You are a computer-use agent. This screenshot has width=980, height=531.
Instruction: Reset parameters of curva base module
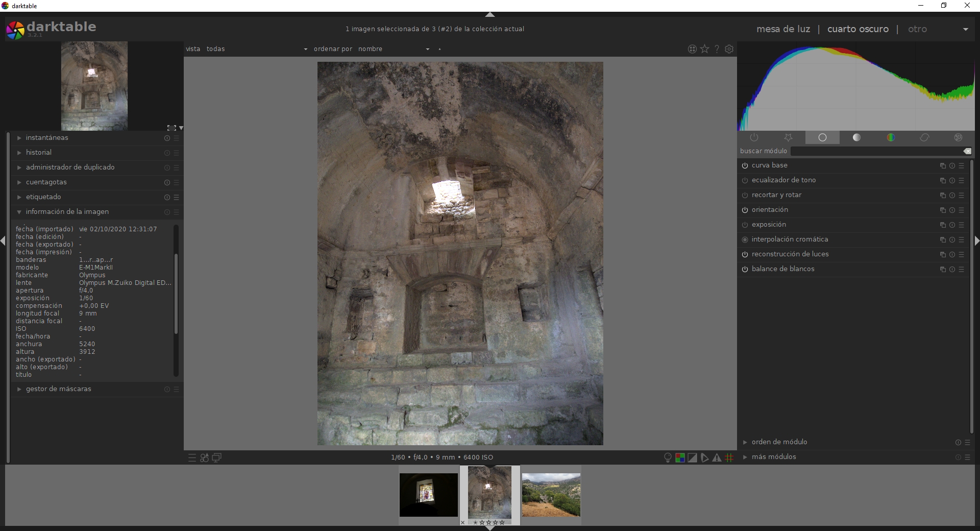click(x=952, y=166)
